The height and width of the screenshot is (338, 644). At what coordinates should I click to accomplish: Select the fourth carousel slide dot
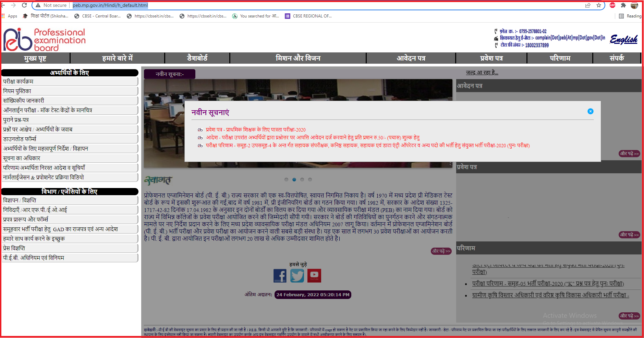coord(310,179)
